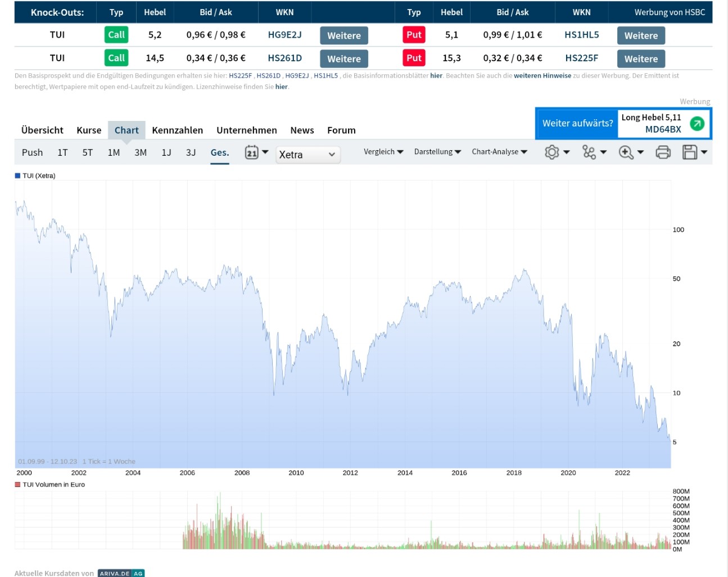728x577 pixels.
Task: Open WKN HS225F in the table
Action: pos(582,58)
